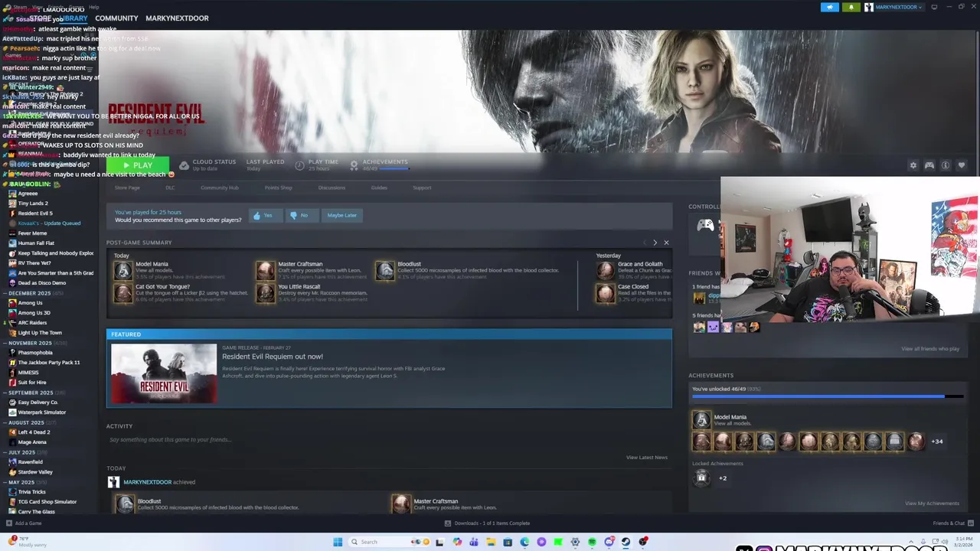Open 'Resident Evil Requiem out now!' headline
This screenshot has height=551, width=980.
pos(273,357)
